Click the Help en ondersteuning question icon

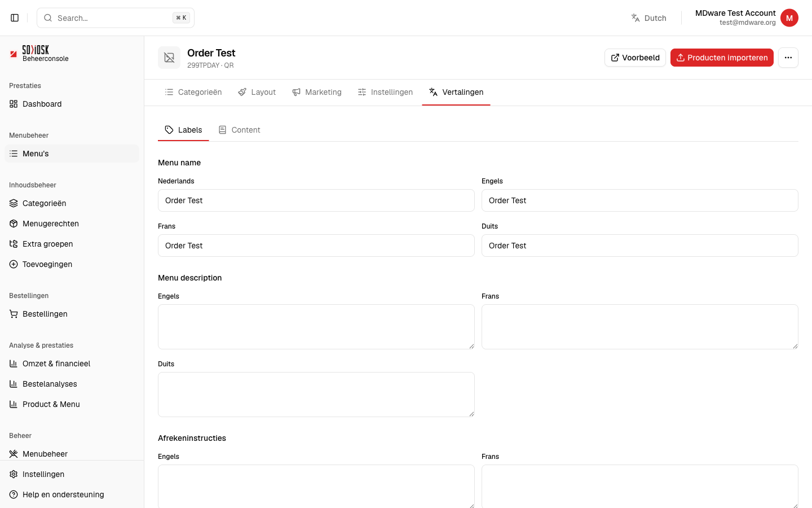click(14, 494)
